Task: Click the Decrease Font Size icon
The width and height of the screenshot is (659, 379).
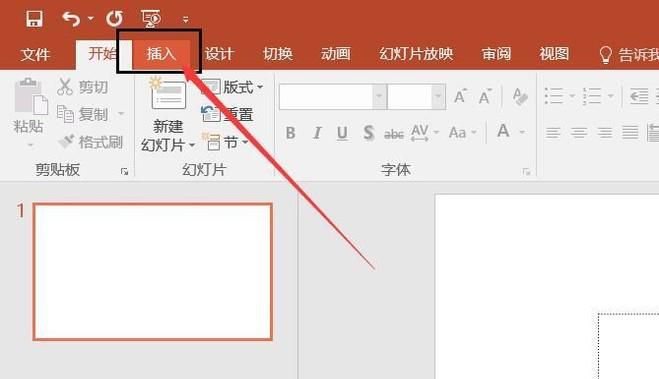Action: (x=485, y=97)
